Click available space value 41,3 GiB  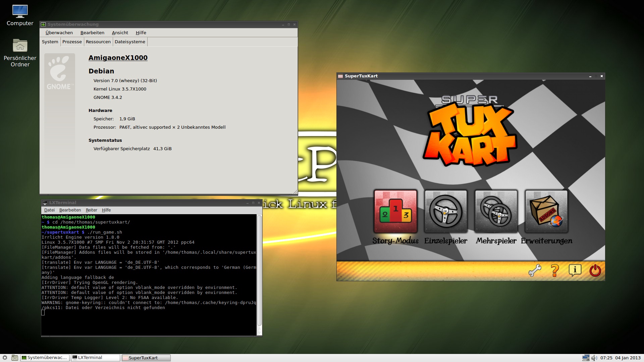click(x=162, y=148)
